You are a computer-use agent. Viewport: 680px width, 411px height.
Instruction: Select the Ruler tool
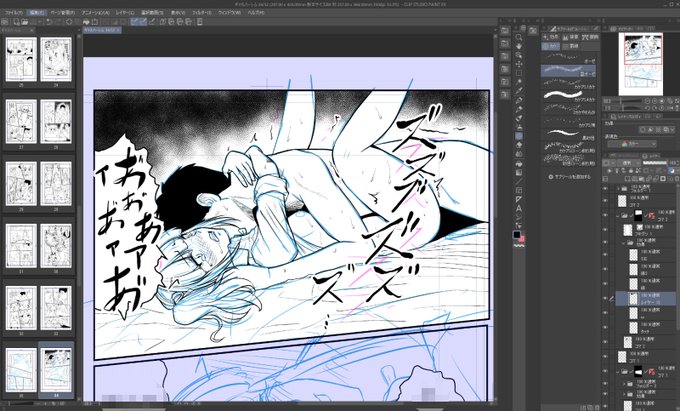click(x=519, y=199)
